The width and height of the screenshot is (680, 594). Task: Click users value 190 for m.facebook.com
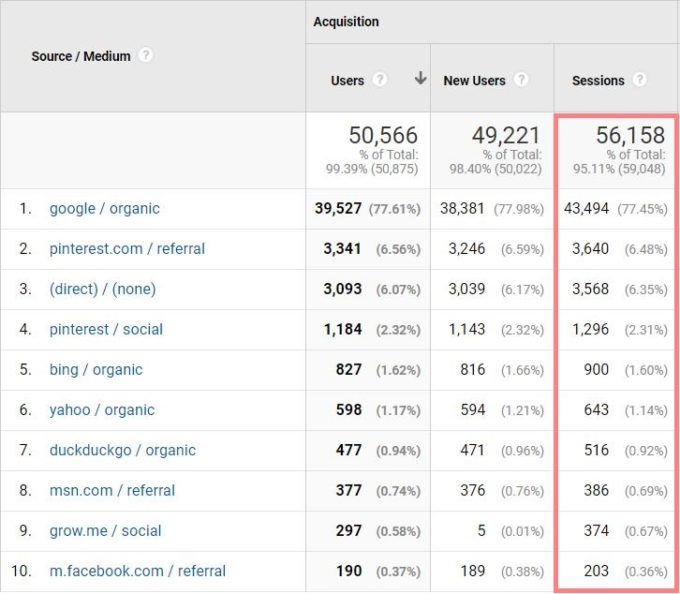[349, 571]
